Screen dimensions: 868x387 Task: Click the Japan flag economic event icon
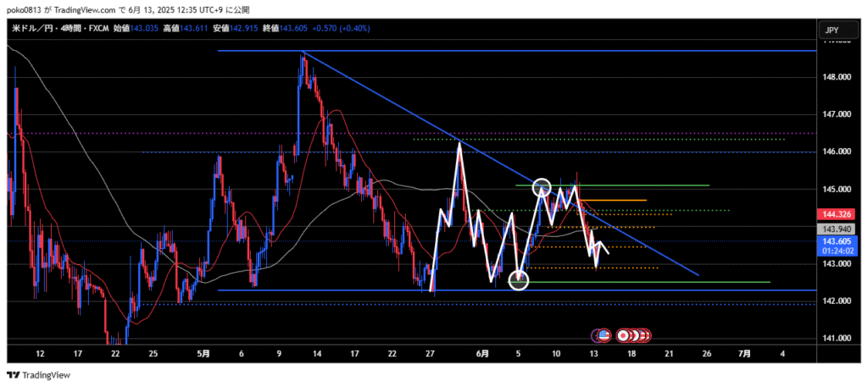coord(625,335)
